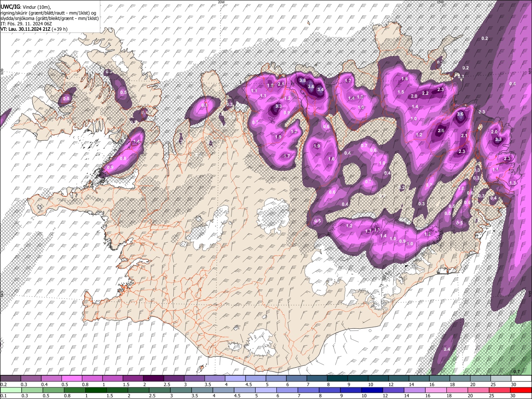Click the 0.1 label on the rain legend row
Screen dimensions: 532x399
(3, 396)
